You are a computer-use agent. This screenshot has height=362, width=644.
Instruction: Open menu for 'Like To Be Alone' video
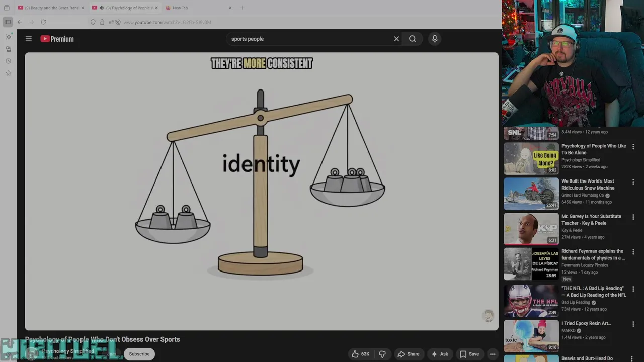tap(633, 147)
